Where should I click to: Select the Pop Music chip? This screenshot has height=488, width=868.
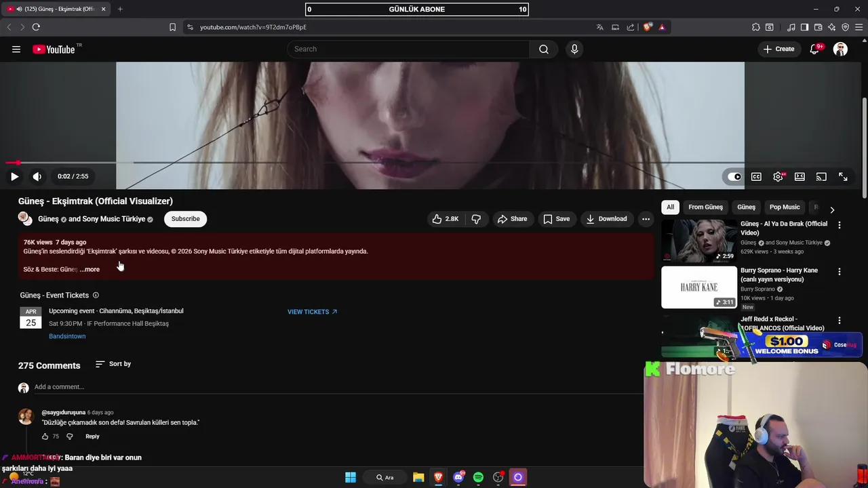pos(785,207)
